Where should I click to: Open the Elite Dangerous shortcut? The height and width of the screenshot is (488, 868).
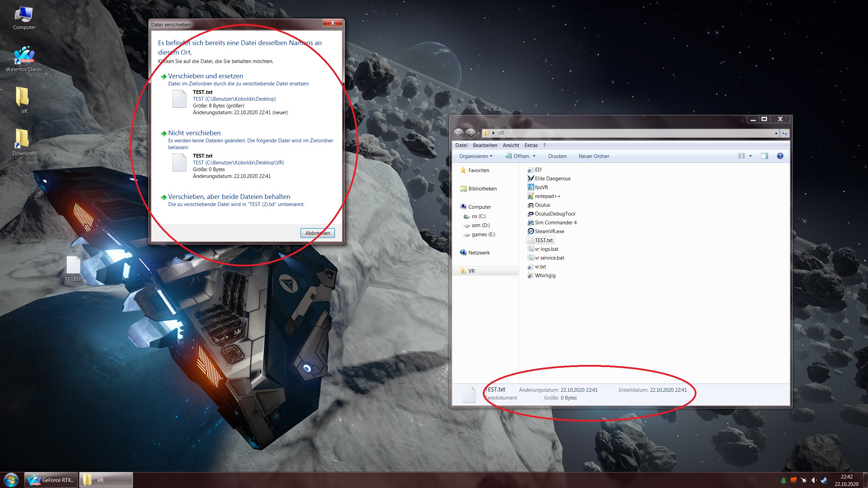(x=552, y=179)
